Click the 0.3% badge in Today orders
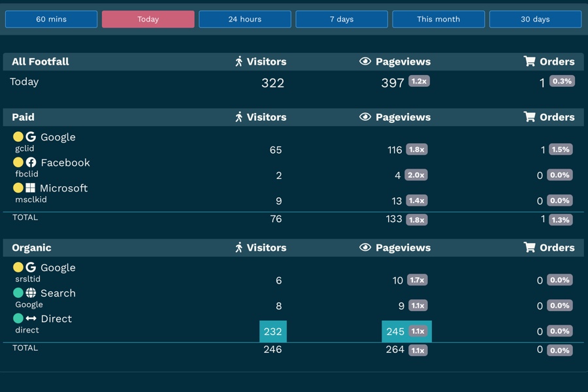This screenshot has width=588, height=392. tap(562, 81)
